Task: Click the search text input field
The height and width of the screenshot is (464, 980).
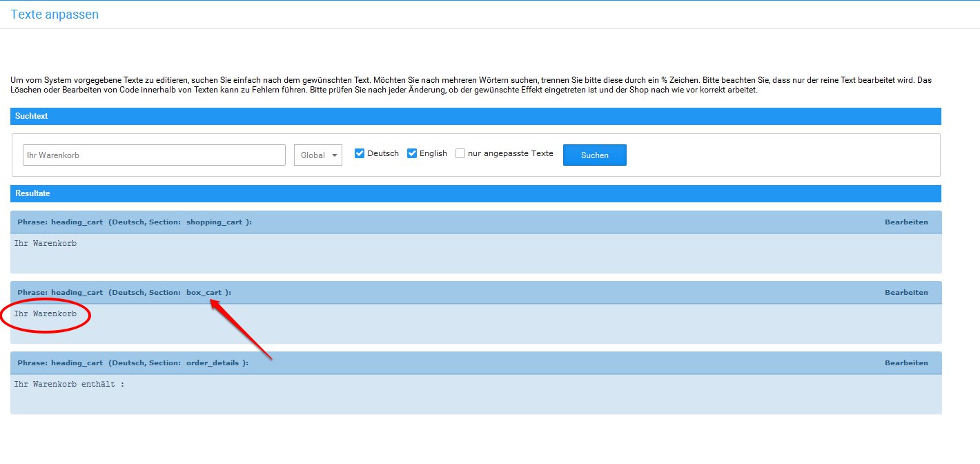Action: coord(154,155)
